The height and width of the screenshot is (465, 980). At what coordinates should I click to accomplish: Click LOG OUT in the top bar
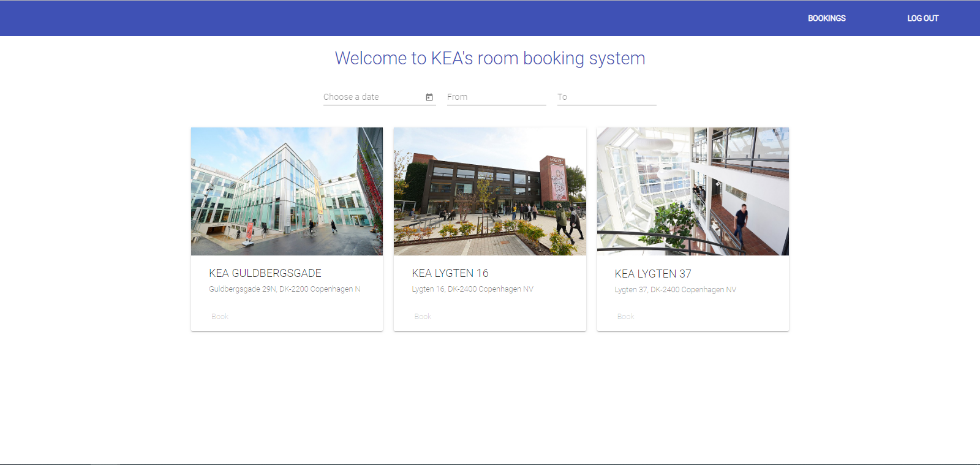[922, 18]
